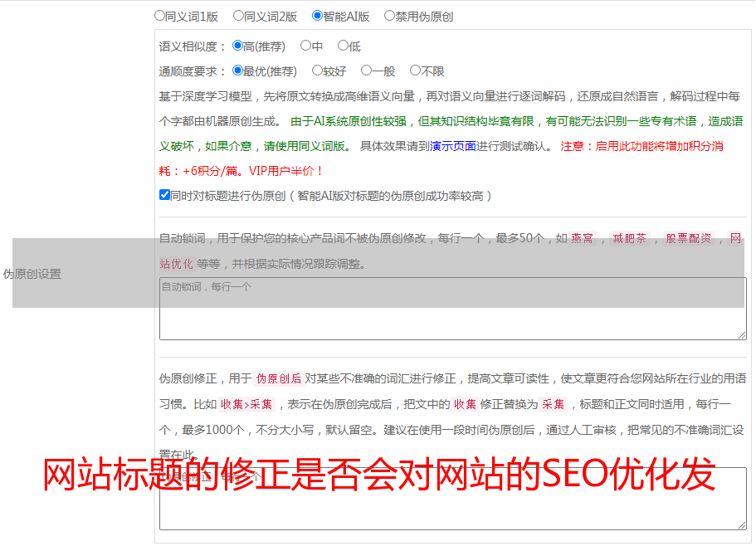The image size is (756, 546).
Task: Open the 演示页面 link
Action: click(453, 146)
